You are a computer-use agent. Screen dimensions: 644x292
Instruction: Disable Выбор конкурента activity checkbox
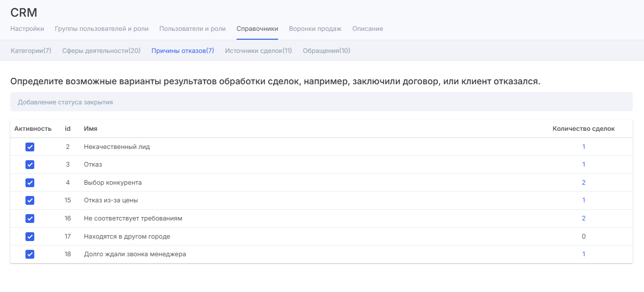[x=30, y=183]
